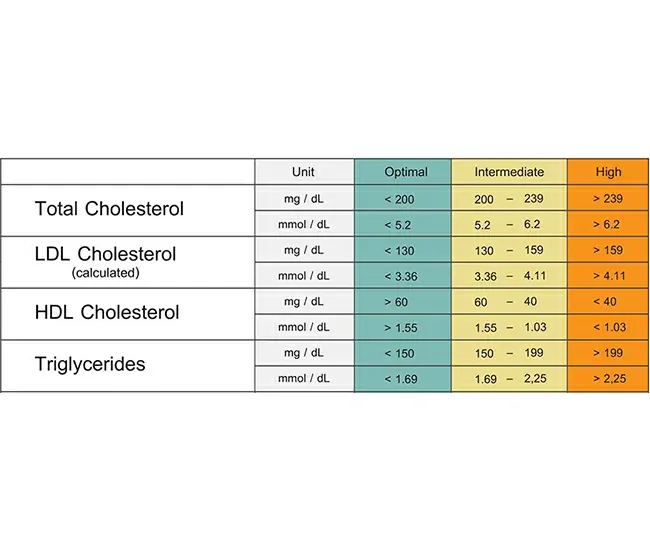Click the "< 200" optimal value cell
This screenshot has width=650, height=550.
pyautogui.click(x=399, y=199)
